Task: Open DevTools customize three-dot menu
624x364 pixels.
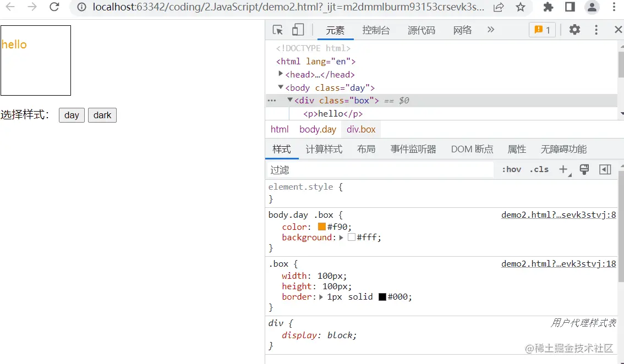Action: click(596, 30)
